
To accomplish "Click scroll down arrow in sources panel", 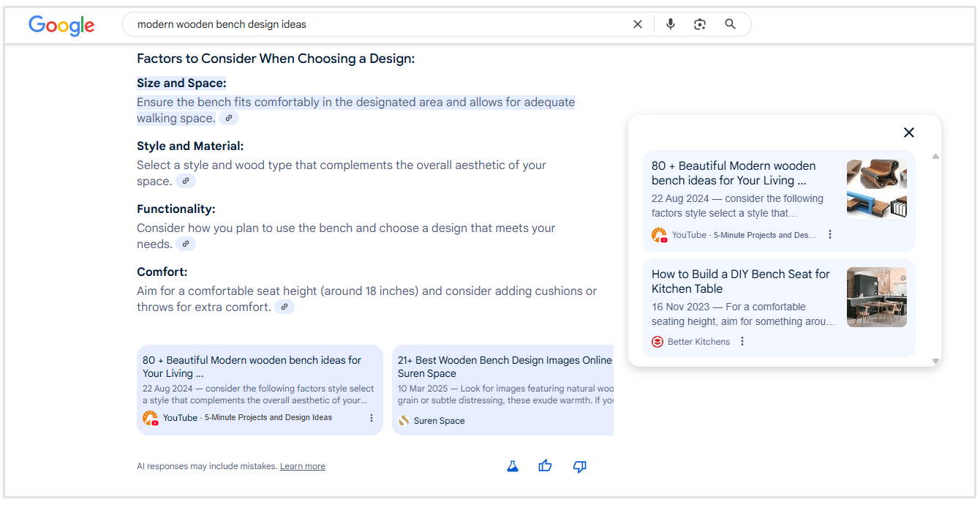I will [935, 361].
